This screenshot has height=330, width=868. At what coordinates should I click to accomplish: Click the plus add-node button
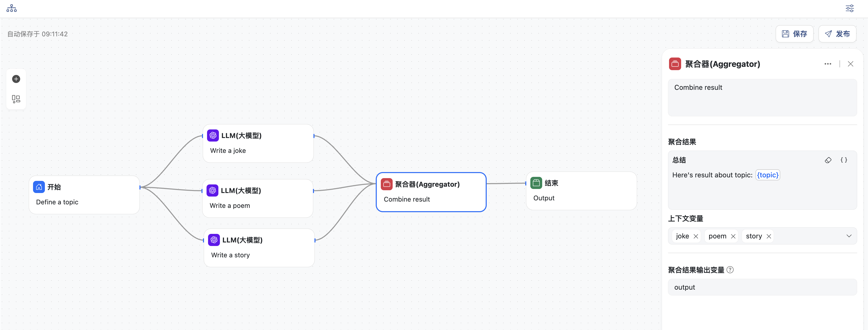point(16,79)
